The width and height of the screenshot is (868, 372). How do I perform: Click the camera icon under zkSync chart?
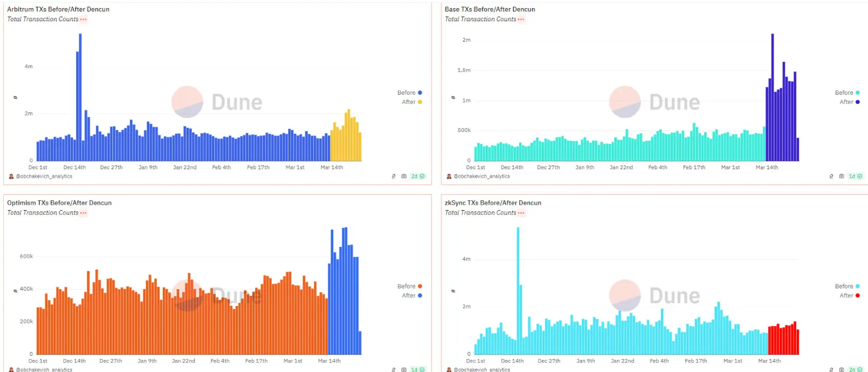[842, 369]
